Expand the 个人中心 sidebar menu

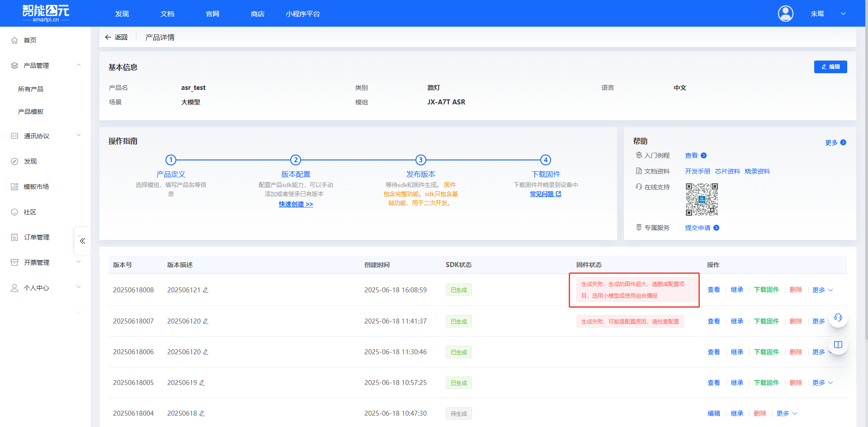pos(79,287)
